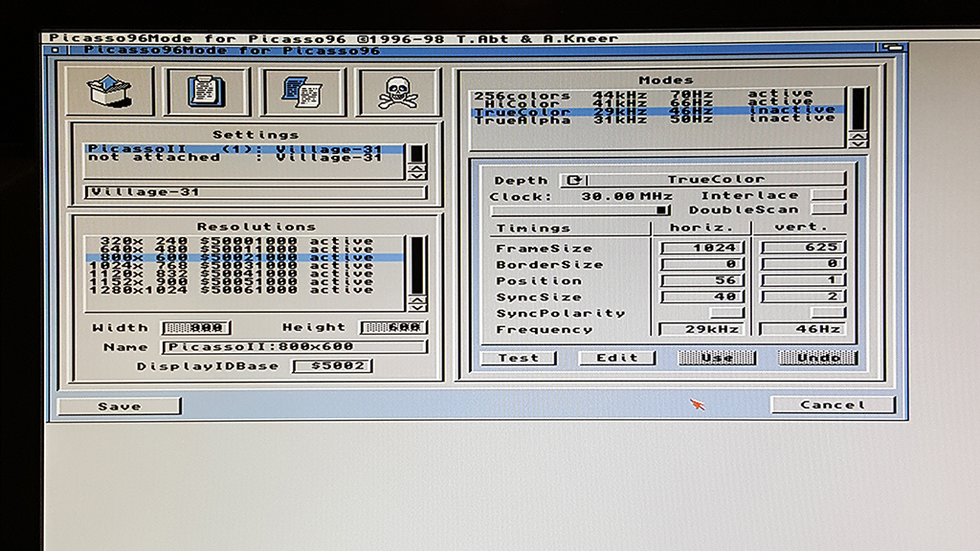Click Settings list scroll down arrow

pos(416,174)
